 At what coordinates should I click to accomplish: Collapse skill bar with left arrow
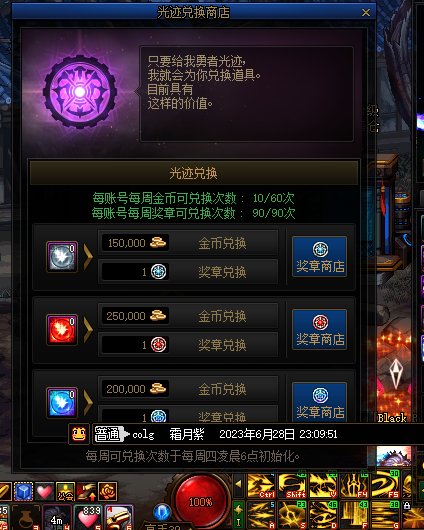[238, 484]
